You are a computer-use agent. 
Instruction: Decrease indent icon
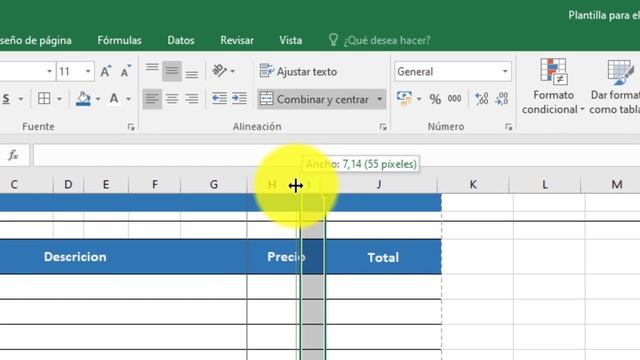click(219, 98)
